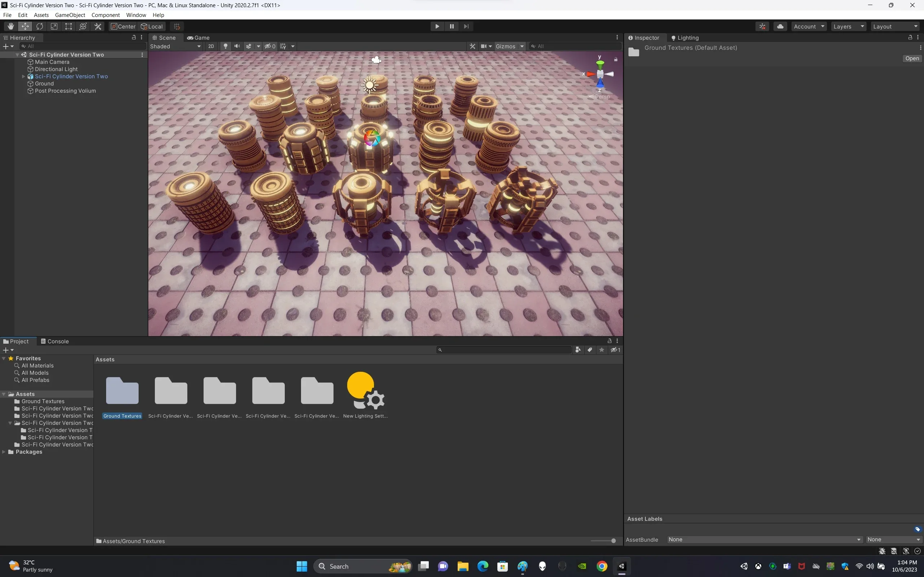Open the Layers dropdown
Image resolution: width=924 pixels, height=577 pixels.
click(848, 26)
